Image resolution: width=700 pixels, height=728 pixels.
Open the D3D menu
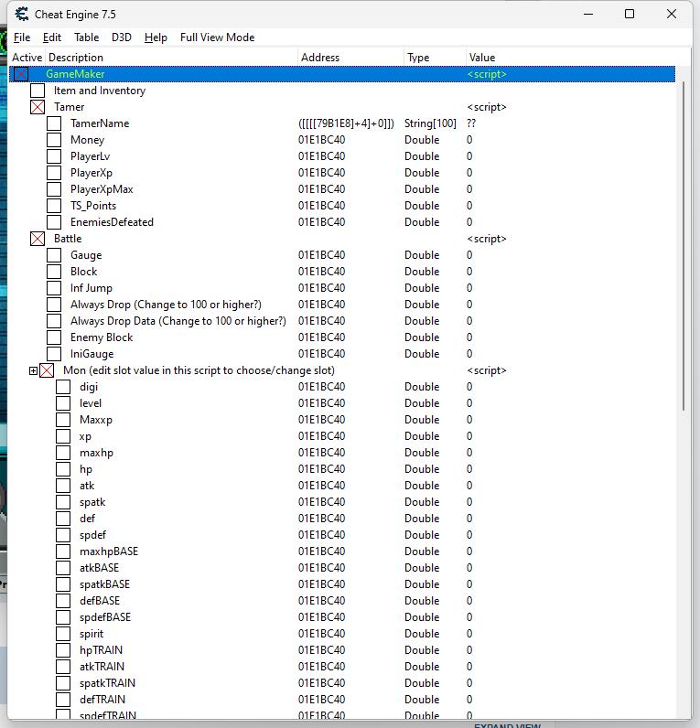tap(121, 37)
